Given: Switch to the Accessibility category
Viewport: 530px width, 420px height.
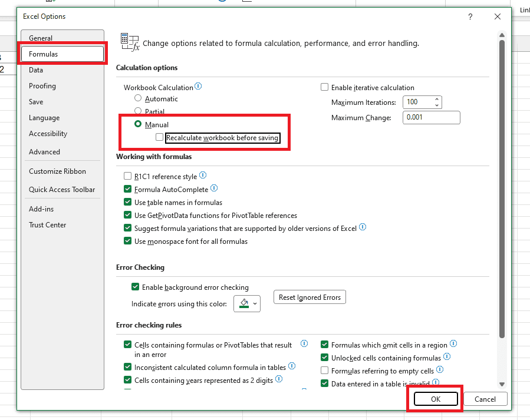Looking at the screenshot, I should (x=62, y=133).
